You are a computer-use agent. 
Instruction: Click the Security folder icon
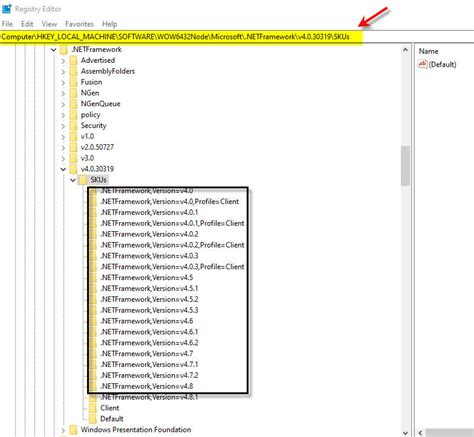pyautogui.click(x=73, y=126)
